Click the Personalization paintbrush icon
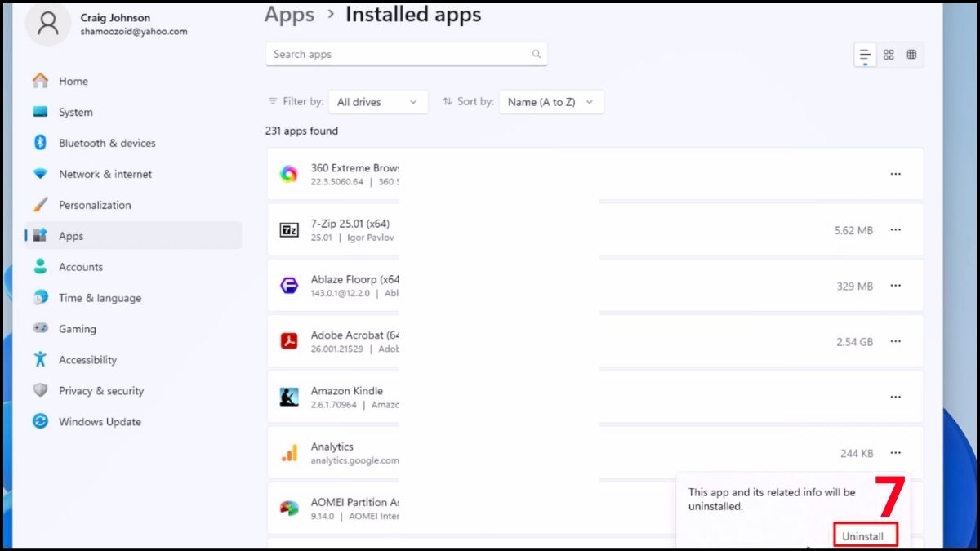 [40, 205]
